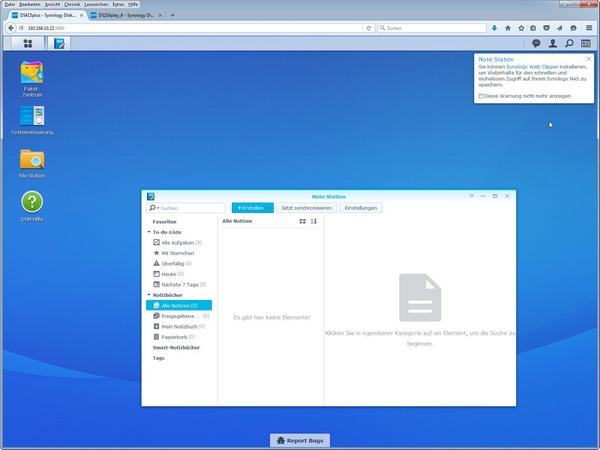Select Favoriten in the sidebar

click(165, 222)
